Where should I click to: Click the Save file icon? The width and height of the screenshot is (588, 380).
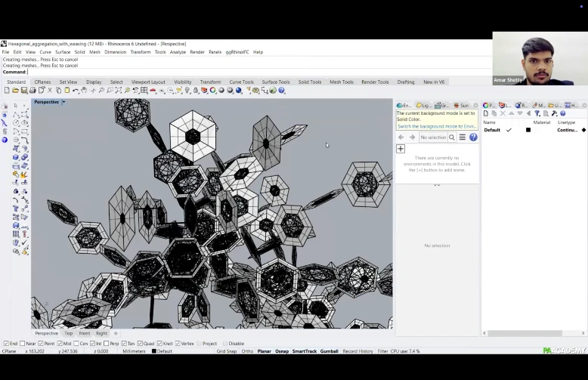(24, 91)
